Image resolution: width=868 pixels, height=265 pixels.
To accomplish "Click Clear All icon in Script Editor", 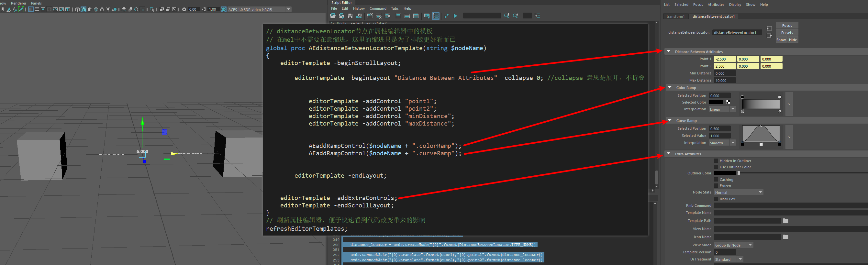I will tap(387, 16).
